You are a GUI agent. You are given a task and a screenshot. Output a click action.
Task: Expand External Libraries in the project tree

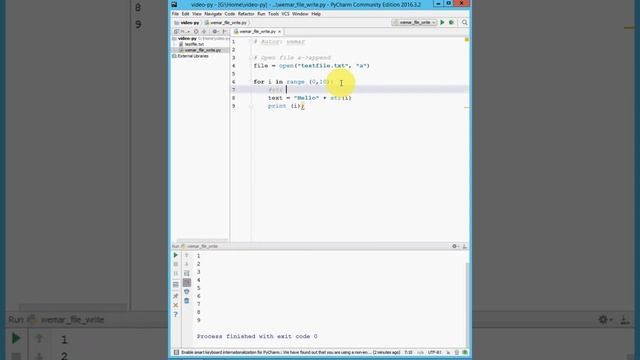tap(174, 56)
